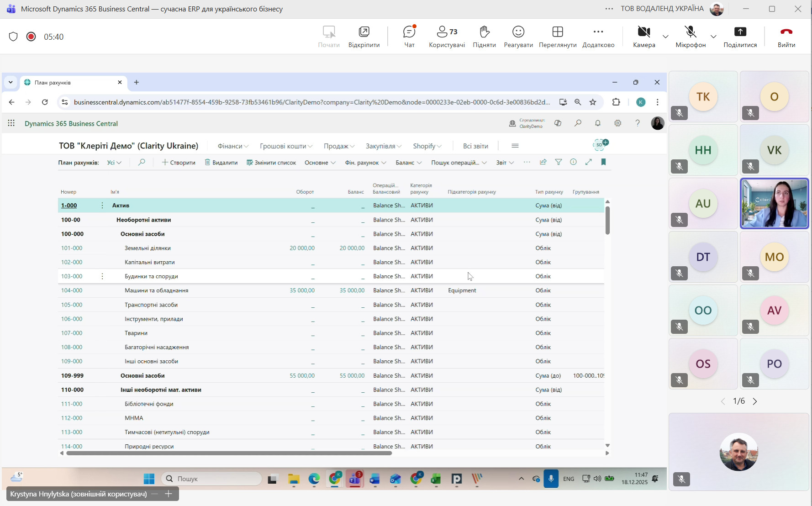The height and width of the screenshot is (506, 812).
Task: Toggle the camera on
Action: (x=643, y=36)
